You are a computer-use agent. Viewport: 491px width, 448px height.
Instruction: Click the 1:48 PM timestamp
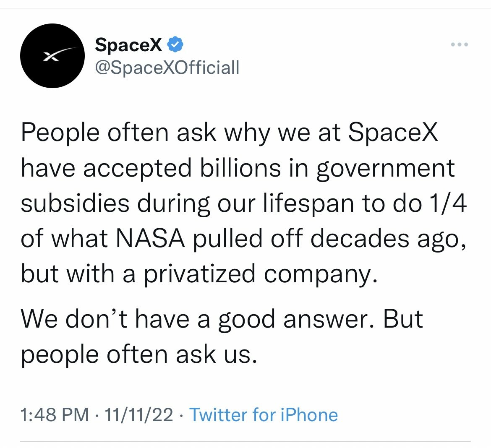pos(55,415)
